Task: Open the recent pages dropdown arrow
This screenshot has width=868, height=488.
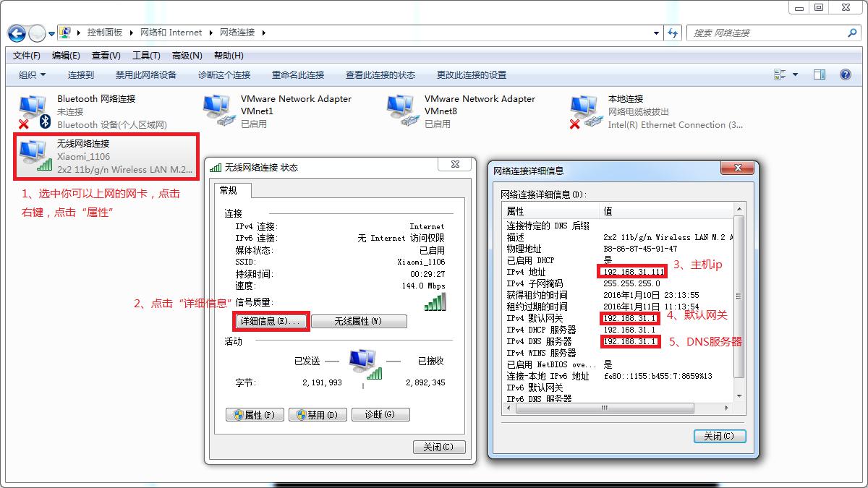Action: click(52, 33)
